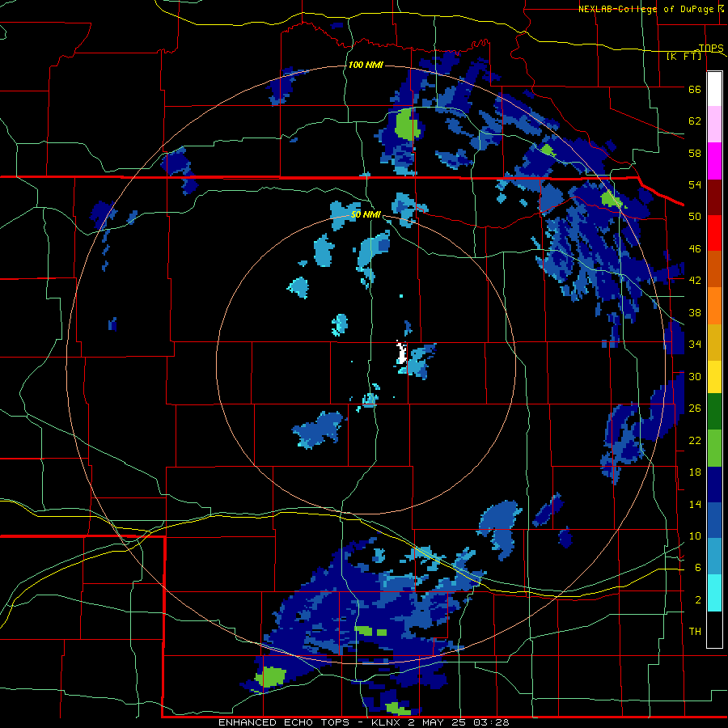The height and width of the screenshot is (728, 728).
Task: Pick the dark red (maroon) color bar swatch
Action: [714, 197]
